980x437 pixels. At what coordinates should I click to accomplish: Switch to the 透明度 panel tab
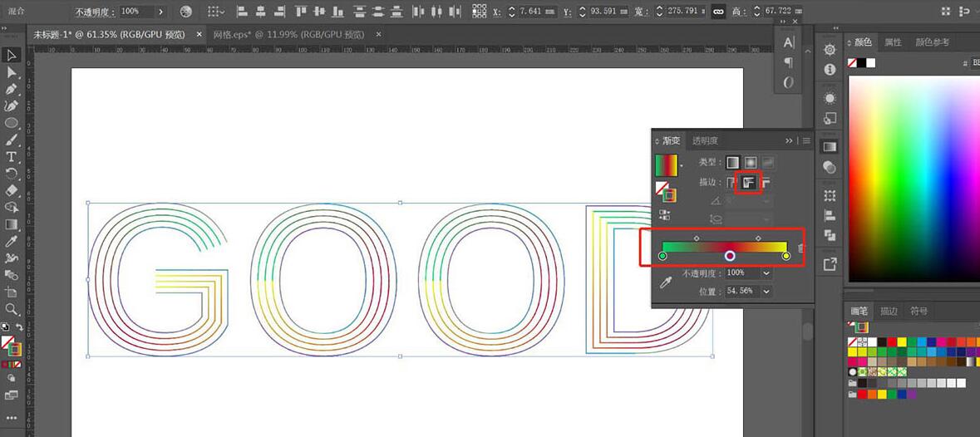[705, 140]
